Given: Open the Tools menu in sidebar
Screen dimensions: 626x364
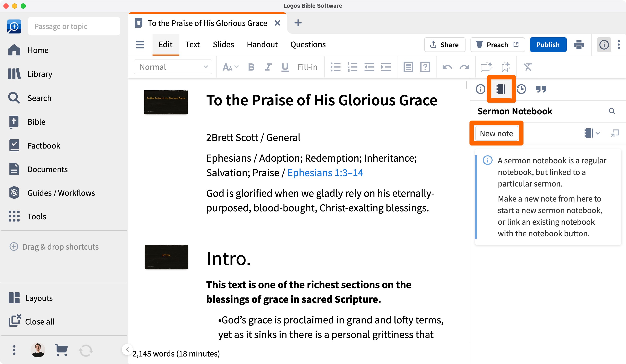Looking at the screenshot, I should coord(27,216).
